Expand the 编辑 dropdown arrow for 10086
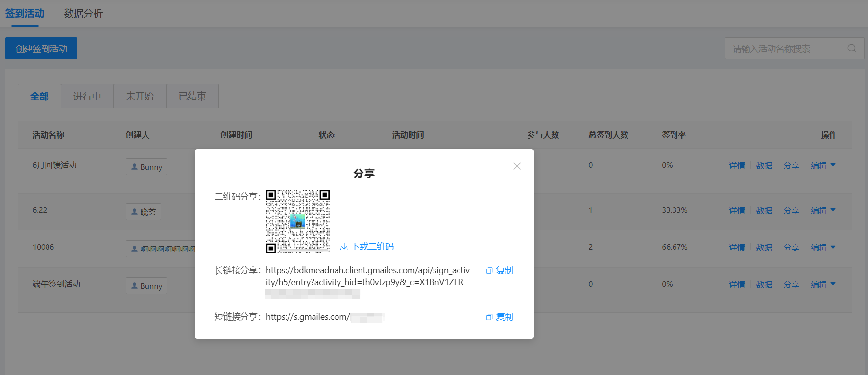868x375 pixels. tap(833, 247)
